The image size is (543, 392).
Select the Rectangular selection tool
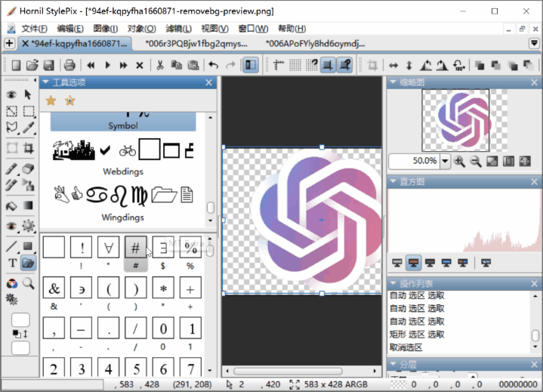pyautogui.click(x=29, y=111)
